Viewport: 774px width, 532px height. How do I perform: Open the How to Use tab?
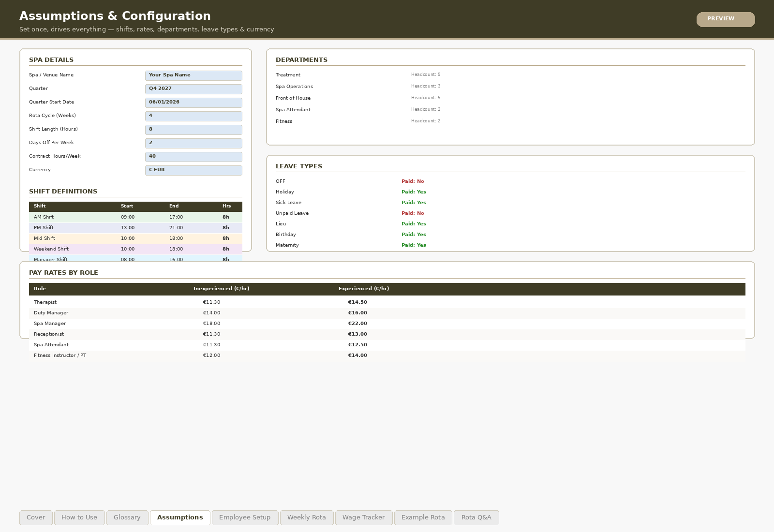pyautogui.click(x=79, y=517)
